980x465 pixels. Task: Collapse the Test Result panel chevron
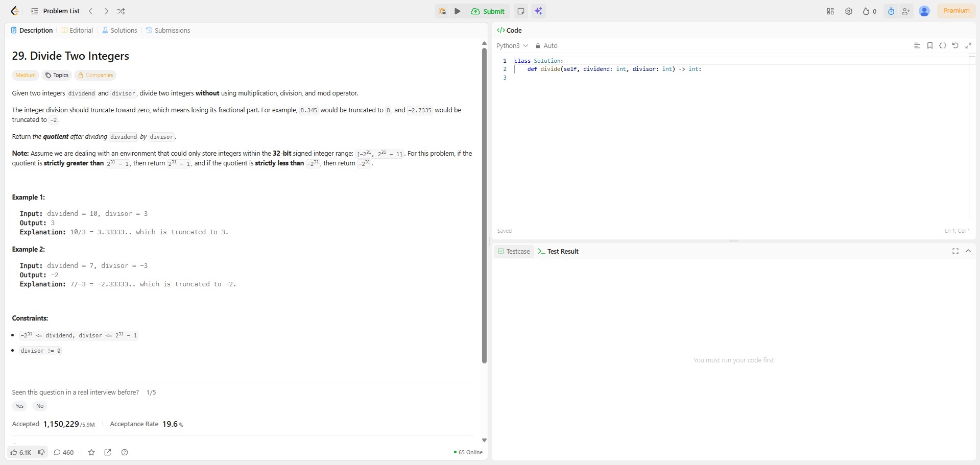968,251
